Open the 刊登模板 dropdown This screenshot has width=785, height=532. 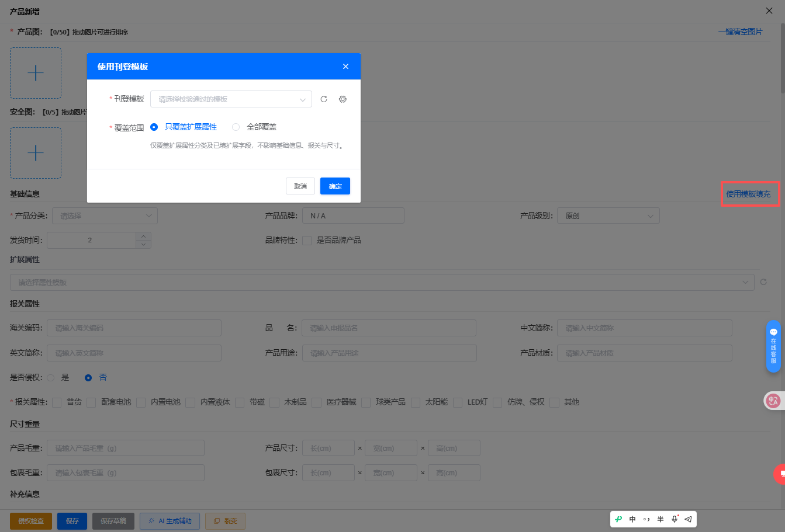point(231,99)
